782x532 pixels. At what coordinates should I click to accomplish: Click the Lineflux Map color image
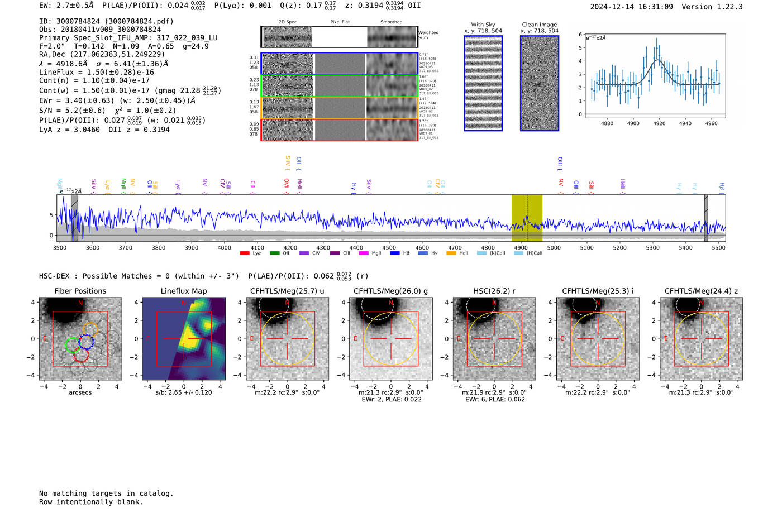tap(184, 339)
